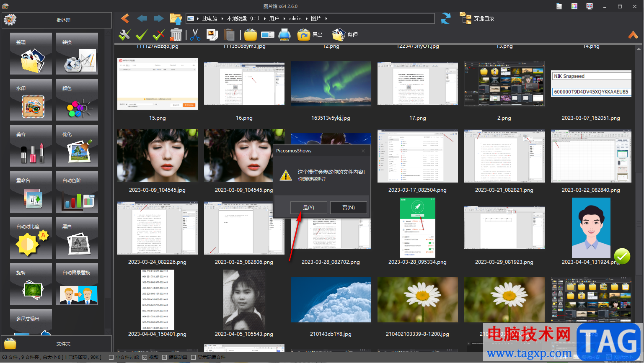
Task: Open the 转换 convert tool
Action: pyautogui.click(x=77, y=54)
